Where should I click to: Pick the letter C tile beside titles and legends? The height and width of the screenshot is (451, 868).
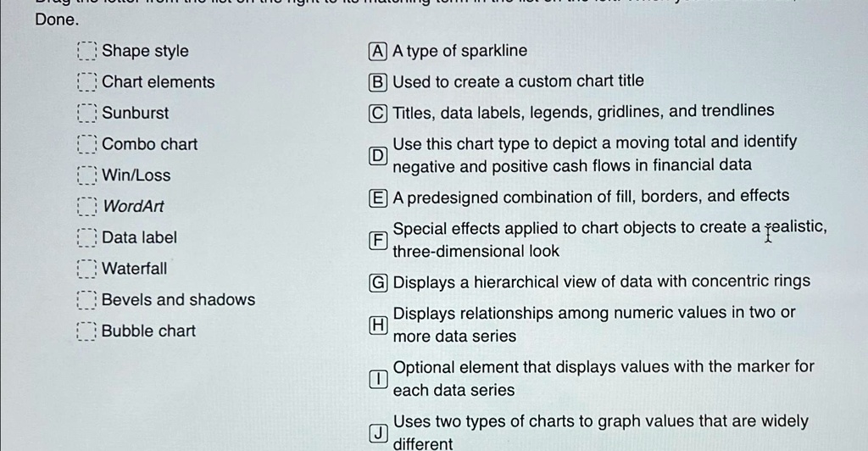[x=377, y=114]
